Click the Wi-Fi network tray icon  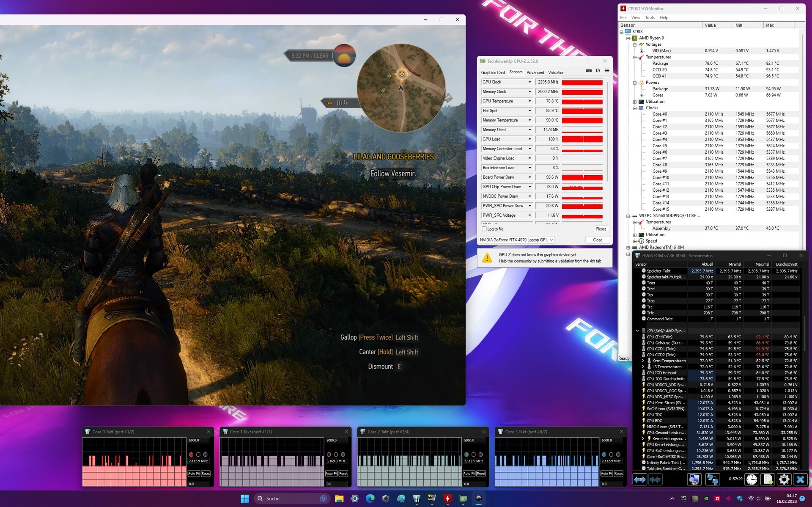[751, 499]
